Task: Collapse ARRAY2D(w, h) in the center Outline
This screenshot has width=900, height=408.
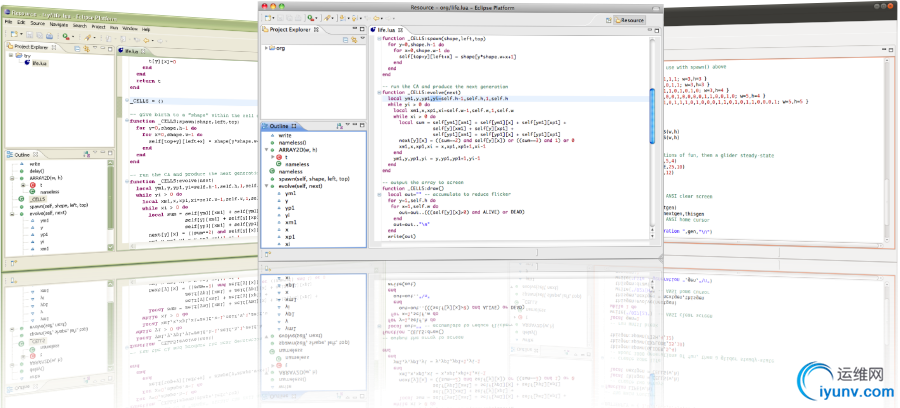Action: click(266, 150)
